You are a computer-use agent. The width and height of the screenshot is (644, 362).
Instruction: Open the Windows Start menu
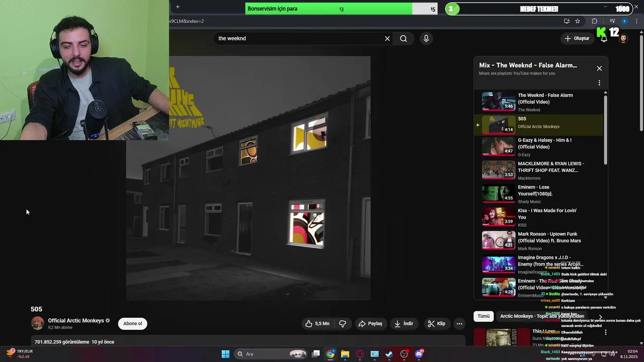[225, 354]
